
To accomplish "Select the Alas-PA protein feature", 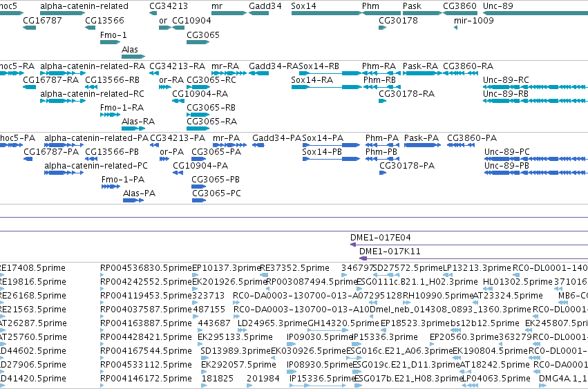I will pyautogui.click(x=133, y=200).
